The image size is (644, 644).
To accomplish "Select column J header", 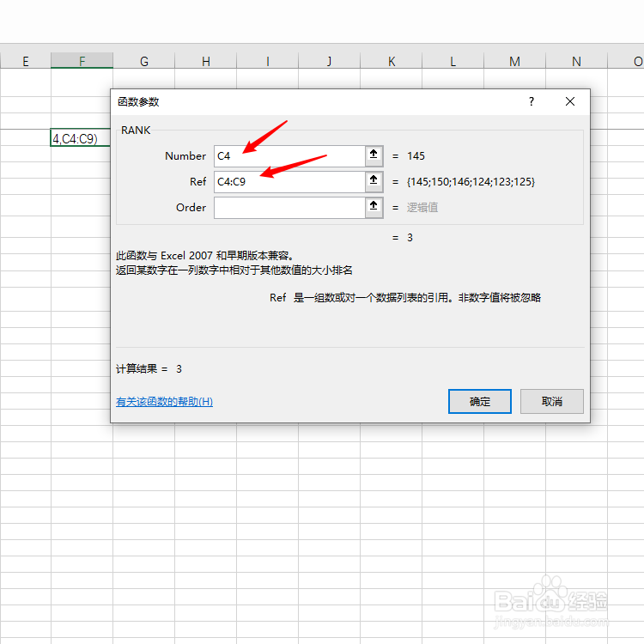I will pos(330,61).
